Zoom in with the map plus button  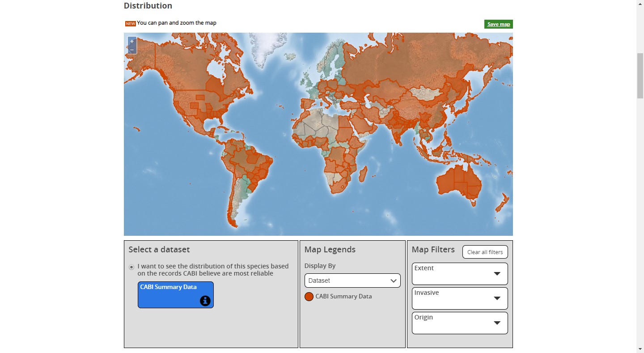pos(132,41)
